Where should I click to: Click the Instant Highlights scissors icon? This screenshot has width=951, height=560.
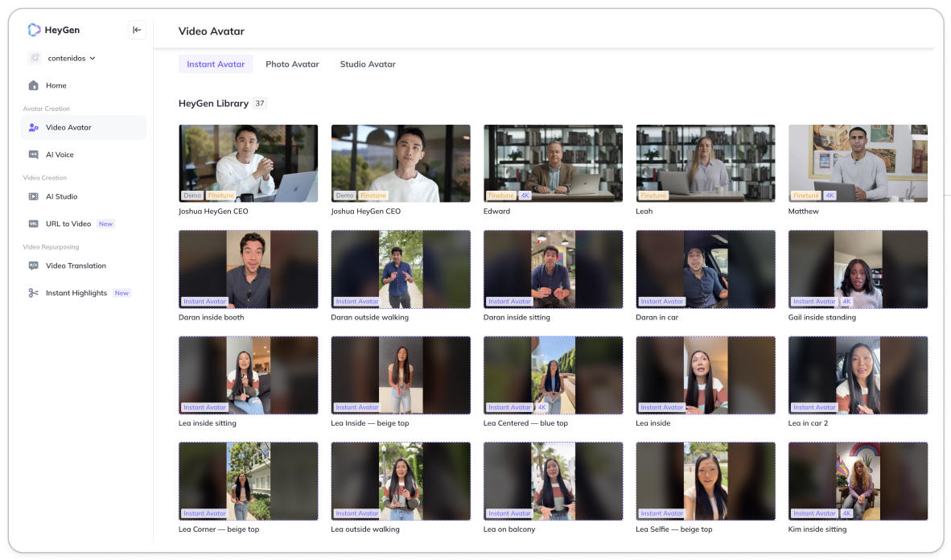[x=34, y=293]
